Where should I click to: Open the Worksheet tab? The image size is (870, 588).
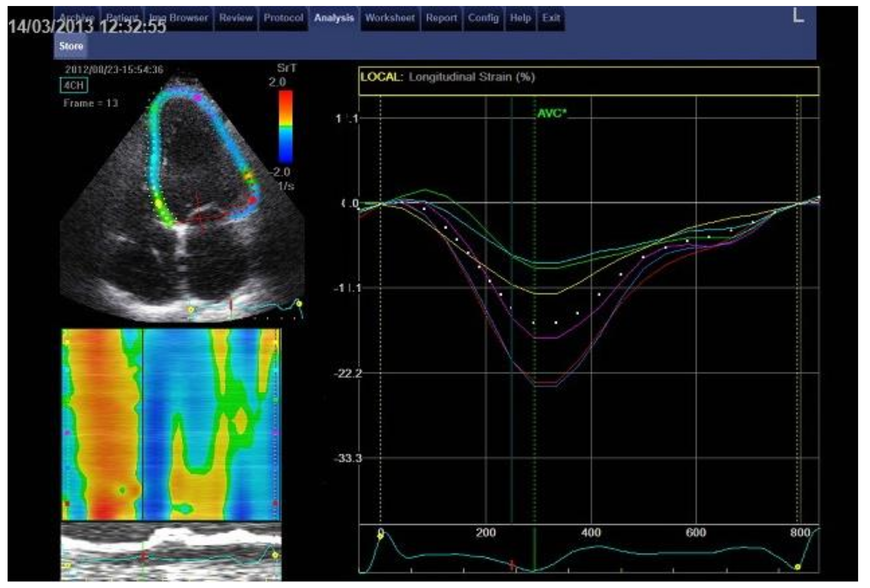click(x=390, y=18)
